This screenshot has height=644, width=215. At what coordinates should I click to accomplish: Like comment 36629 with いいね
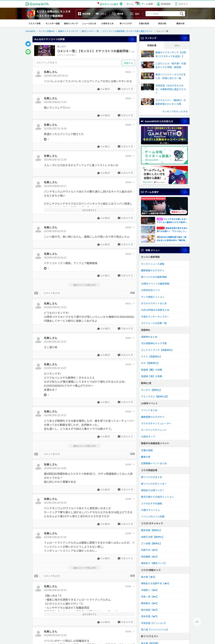click(x=103, y=115)
